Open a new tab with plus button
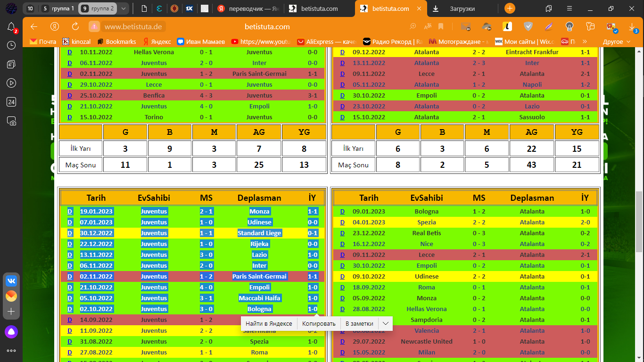644x362 pixels. coord(510,8)
